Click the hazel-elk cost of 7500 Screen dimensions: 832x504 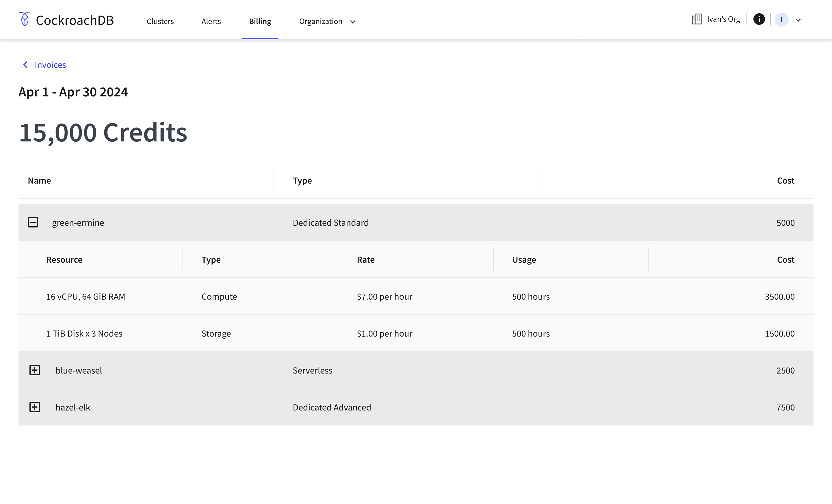click(x=785, y=407)
